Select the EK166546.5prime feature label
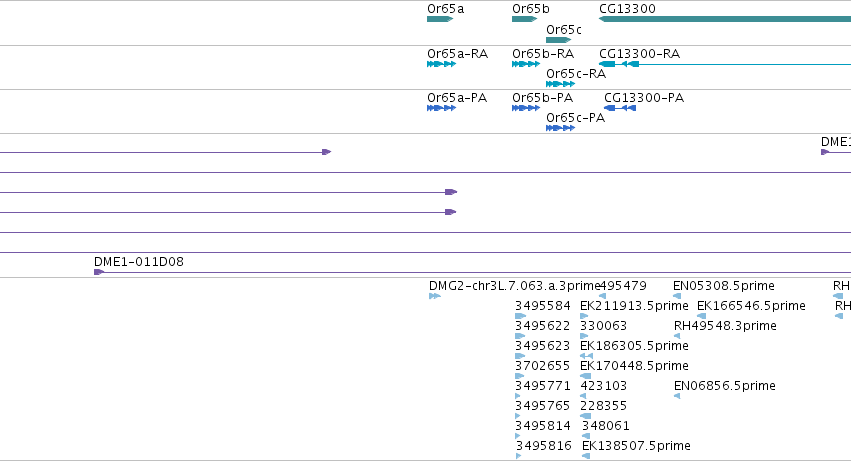The image size is (851, 461). (751, 306)
